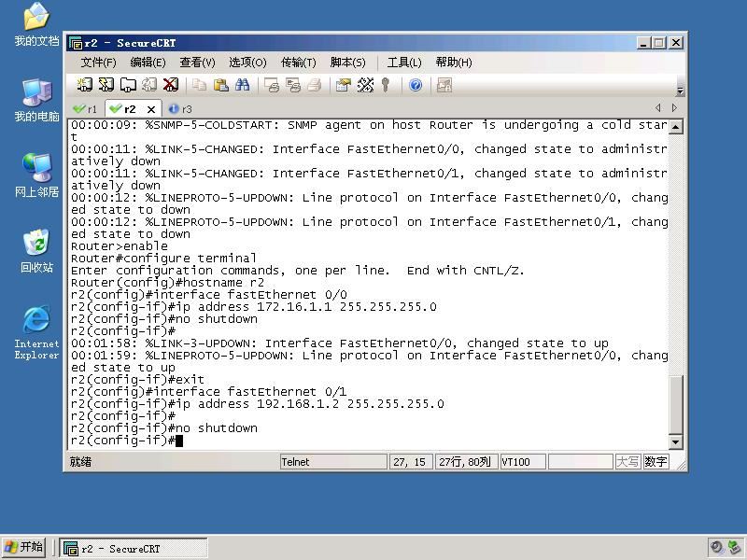The height and width of the screenshot is (560, 747).
Task: Open the 工具(L) menu
Action: 404,63
